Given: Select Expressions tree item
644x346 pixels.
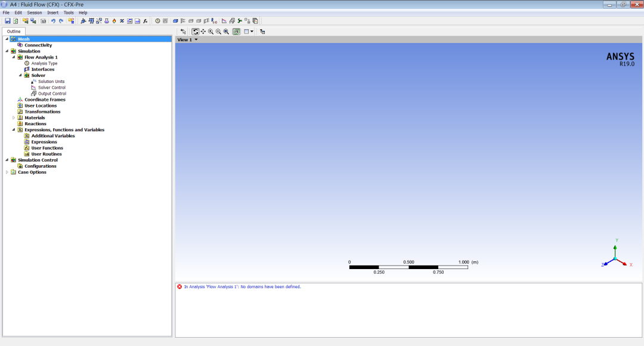Looking at the screenshot, I should [44, 142].
